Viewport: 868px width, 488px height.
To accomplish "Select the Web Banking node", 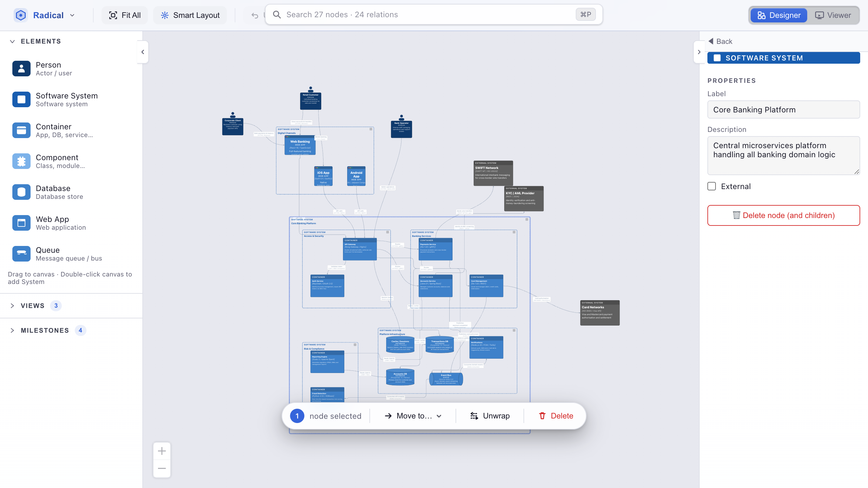I will (x=300, y=145).
